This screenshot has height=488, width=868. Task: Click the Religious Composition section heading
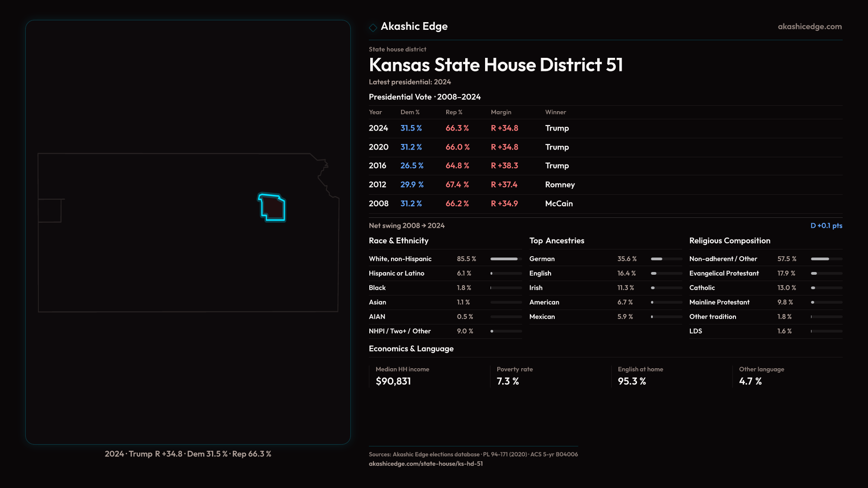click(x=729, y=241)
